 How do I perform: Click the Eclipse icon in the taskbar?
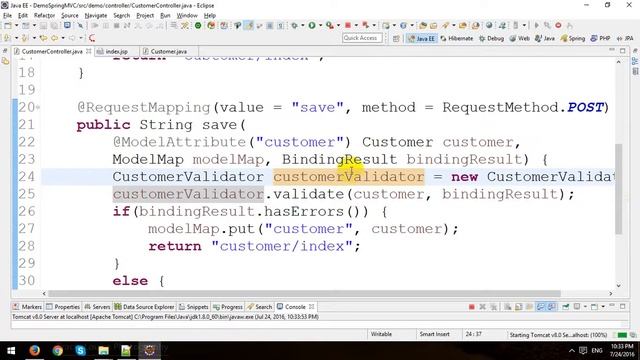(x=149, y=350)
